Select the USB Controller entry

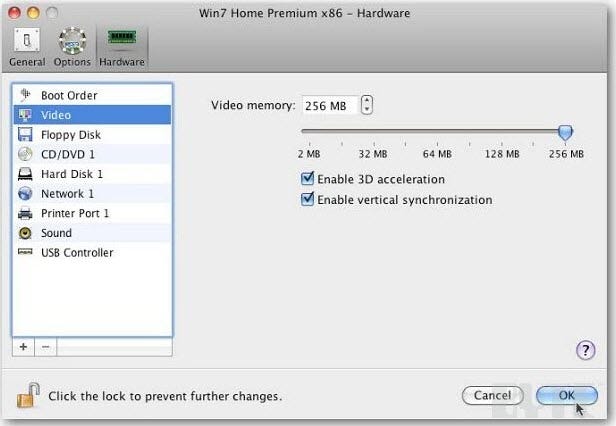(x=76, y=253)
